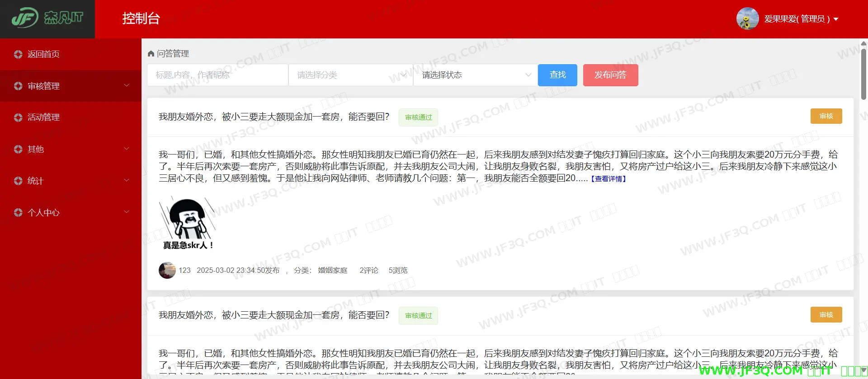
Task: Click the blue 查找 search button
Action: (557, 75)
